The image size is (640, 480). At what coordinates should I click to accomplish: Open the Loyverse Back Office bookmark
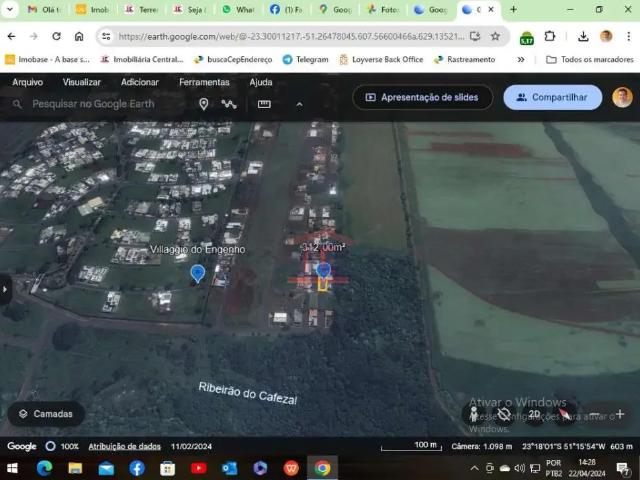point(381,60)
